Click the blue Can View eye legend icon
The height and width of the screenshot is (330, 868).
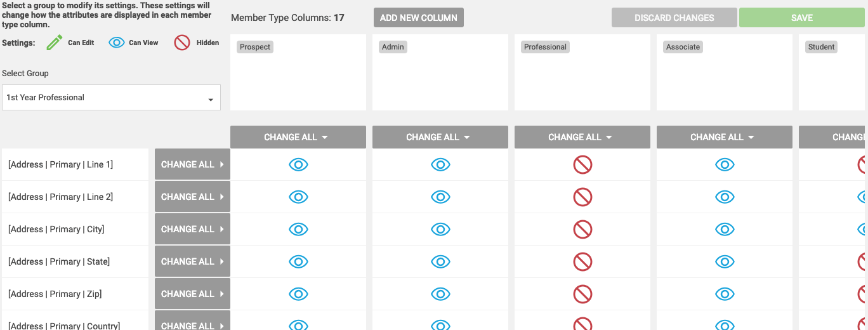116,43
